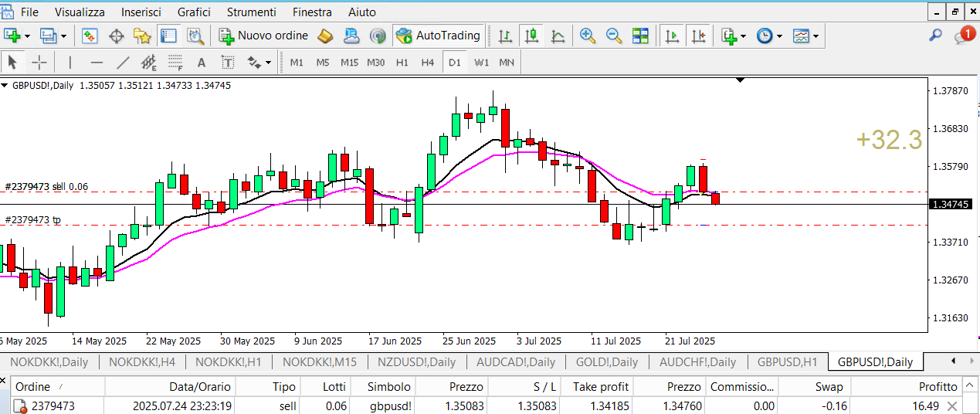Switch to NZDUSD!,Daily chart tab
The height and width of the screenshot is (414, 980).
pos(416,361)
